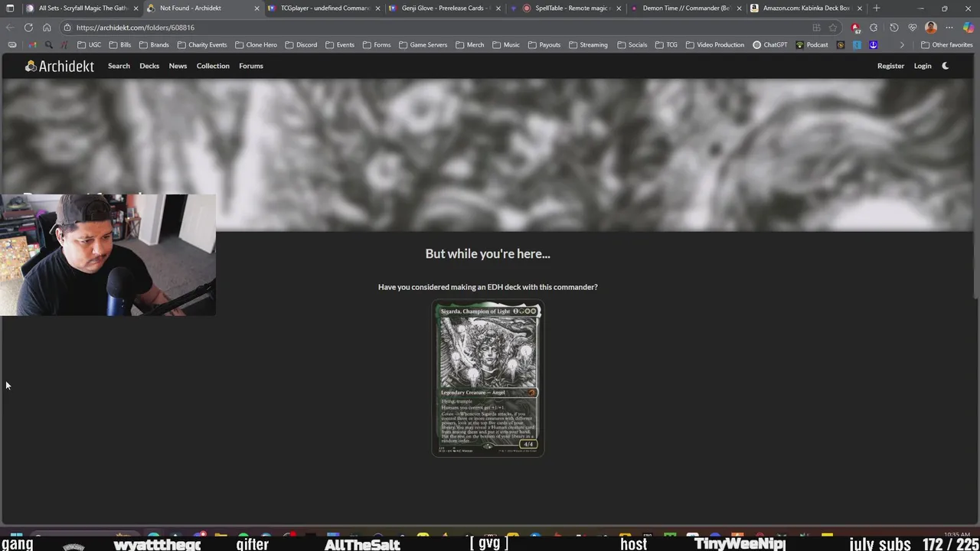The image size is (980, 551).
Task: Open the Gmail bookmark icon
Action: 32,45
